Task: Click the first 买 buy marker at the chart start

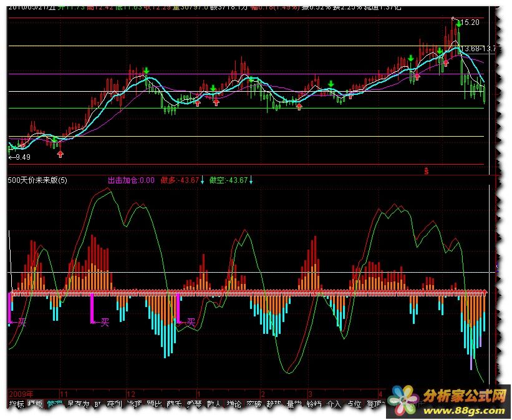Action: point(22,323)
